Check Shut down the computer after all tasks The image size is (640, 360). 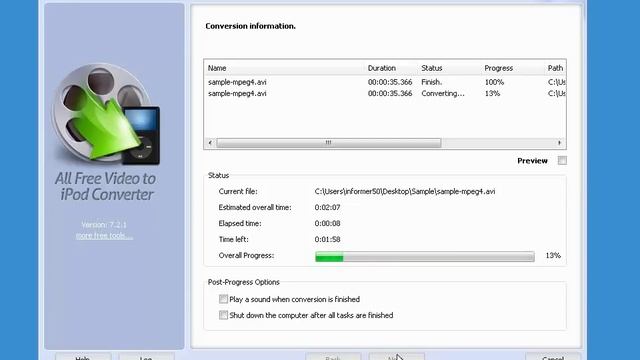223,315
